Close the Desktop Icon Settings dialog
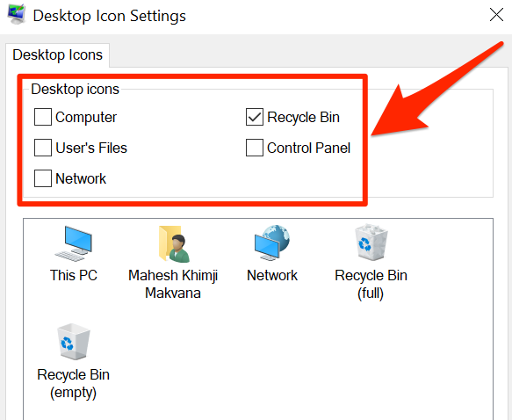Screen dimensions: 512x420 (x=496, y=15)
